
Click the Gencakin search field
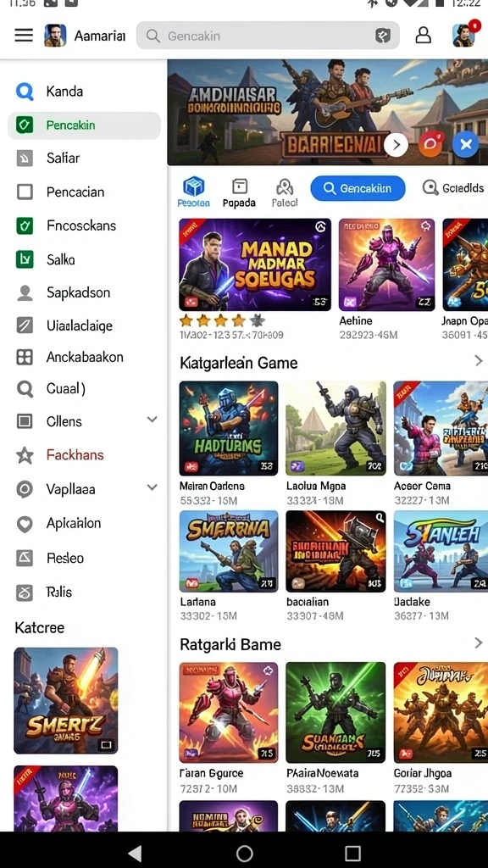coord(268,36)
